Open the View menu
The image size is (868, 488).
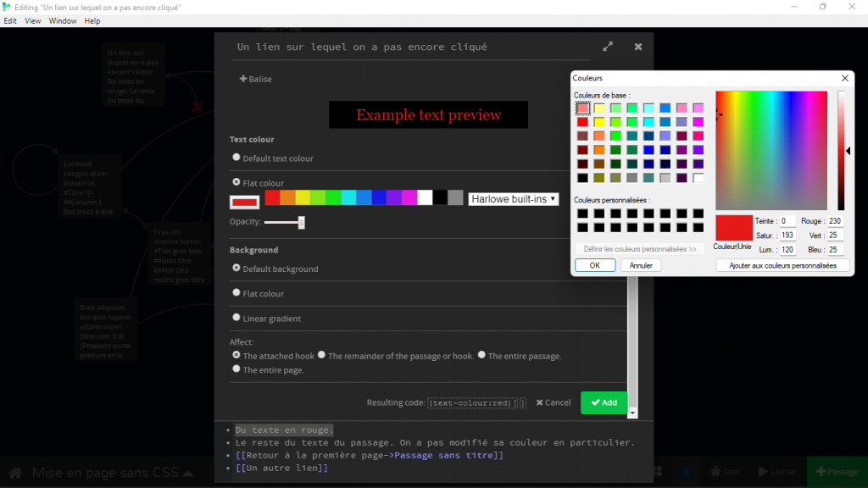(33, 21)
